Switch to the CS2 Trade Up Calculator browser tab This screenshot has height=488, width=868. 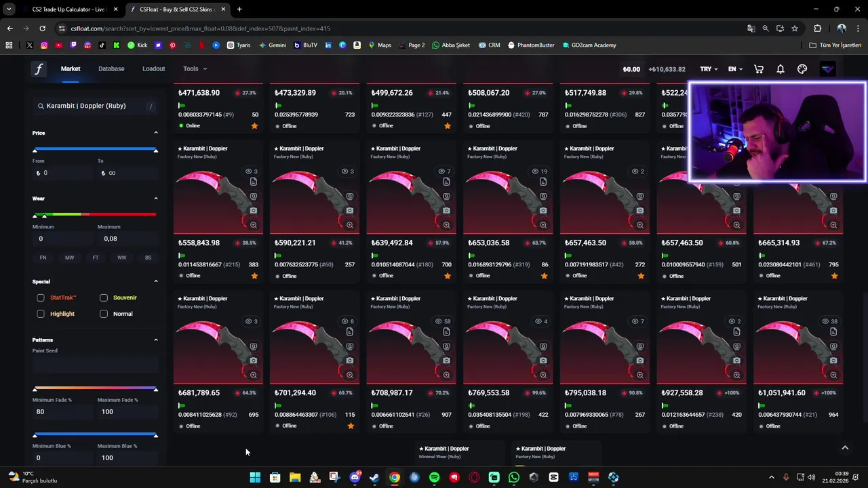point(71,9)
